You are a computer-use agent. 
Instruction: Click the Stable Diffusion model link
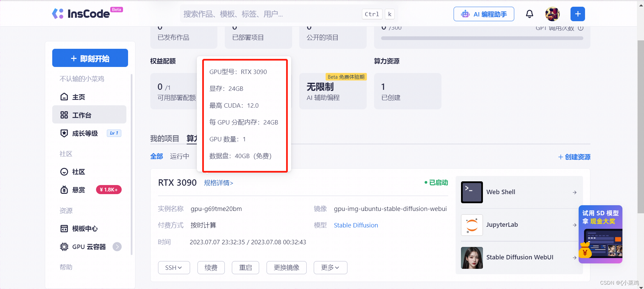(356, 225)
